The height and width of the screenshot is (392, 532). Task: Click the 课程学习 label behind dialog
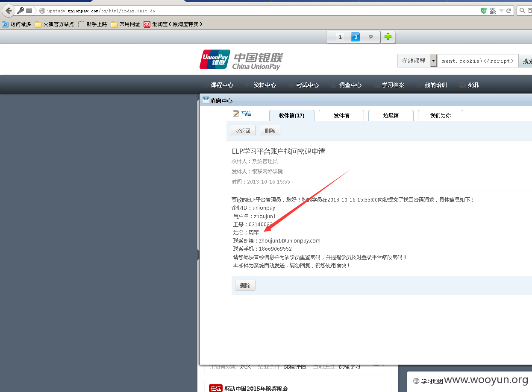350,367
